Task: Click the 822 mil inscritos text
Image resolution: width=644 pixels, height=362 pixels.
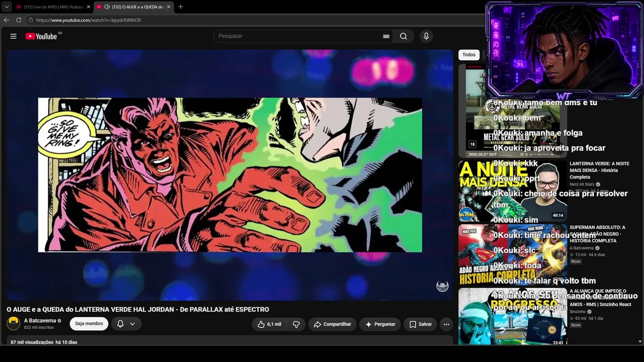Action: tap(38, 327)
